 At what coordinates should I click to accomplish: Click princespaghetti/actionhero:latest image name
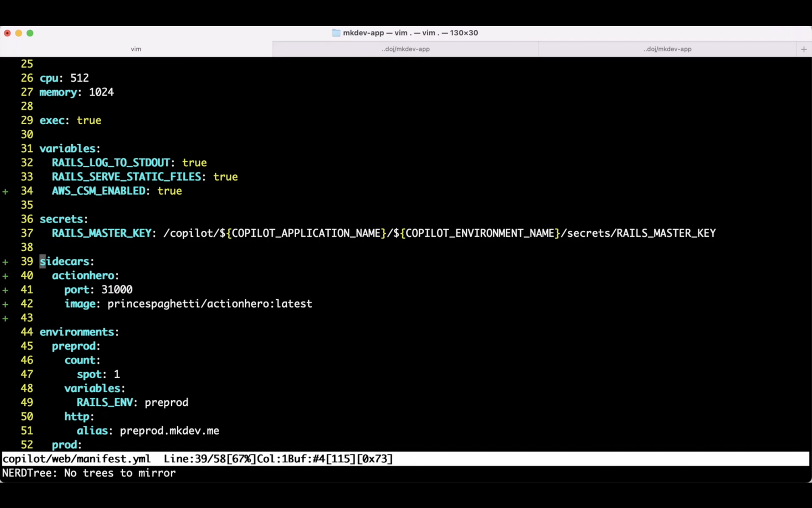[210, 304]
